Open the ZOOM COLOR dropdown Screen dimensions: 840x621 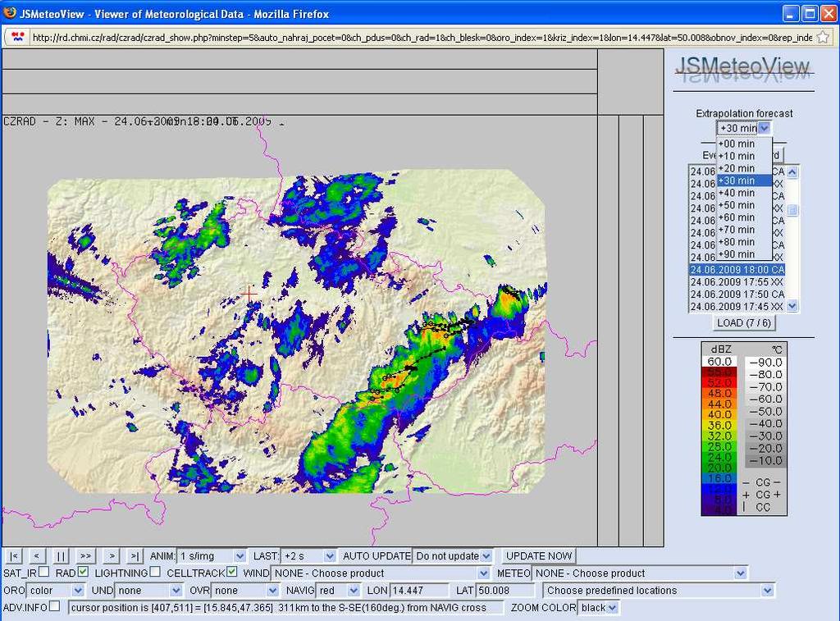(x=598, y=608)
